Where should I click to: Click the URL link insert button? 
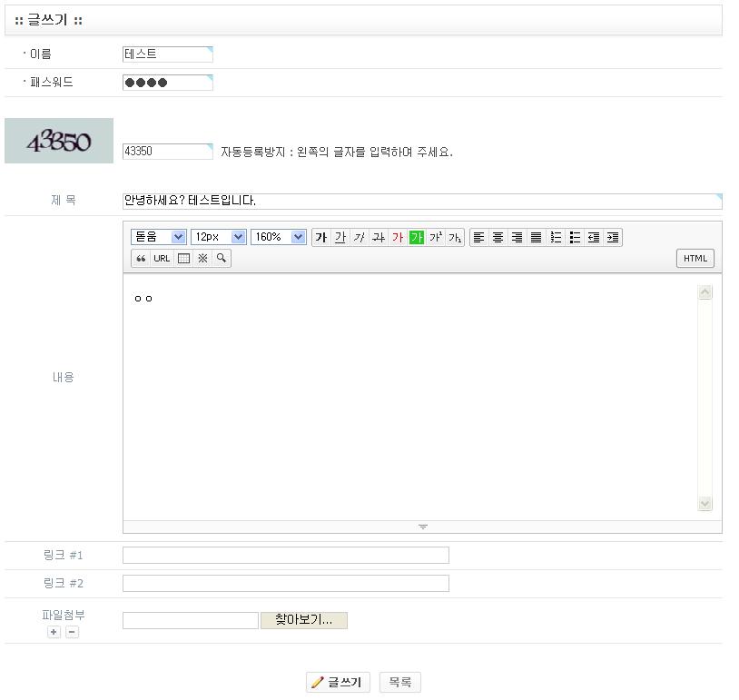tap(162, 259)
